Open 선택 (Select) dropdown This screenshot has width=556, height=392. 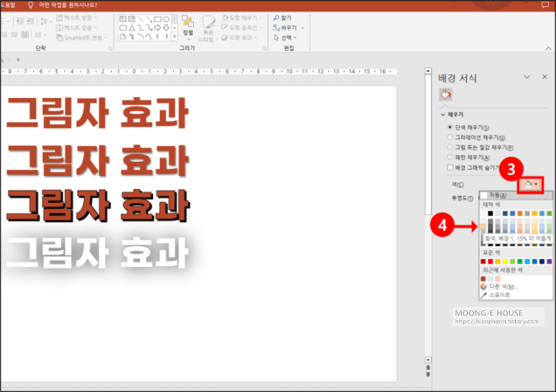click(285, 38)
